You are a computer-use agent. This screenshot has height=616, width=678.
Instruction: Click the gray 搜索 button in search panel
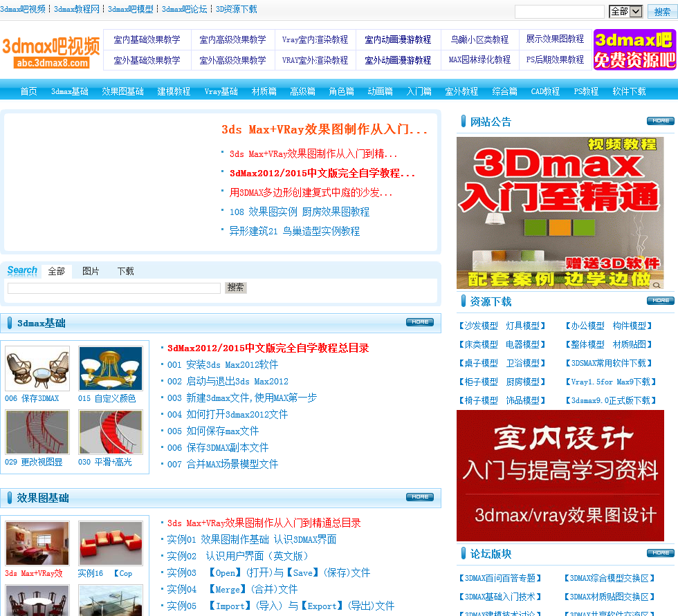click(x=236, y=288)
